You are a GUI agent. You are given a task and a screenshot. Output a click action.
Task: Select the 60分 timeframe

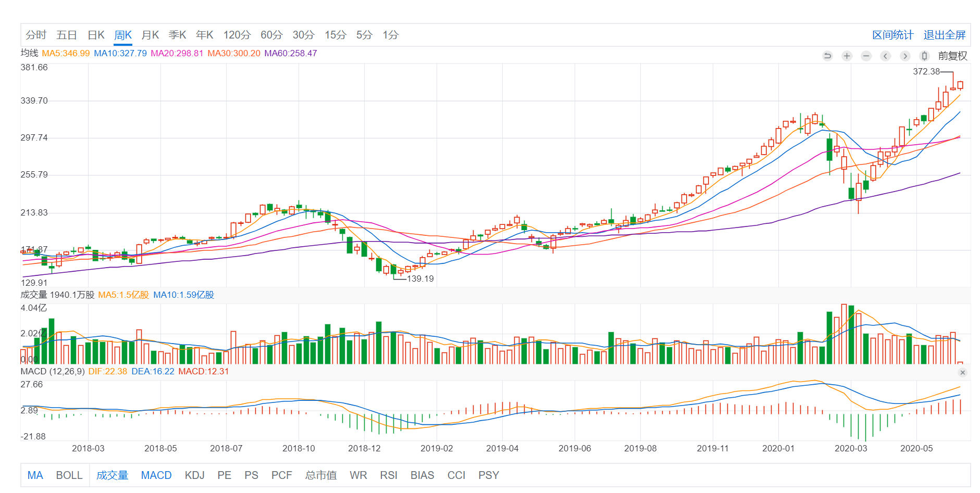click(x=271, y=35)
